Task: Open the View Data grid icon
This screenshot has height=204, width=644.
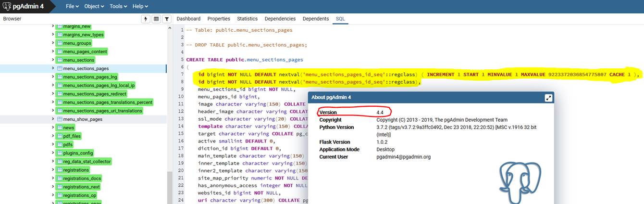Action: tap(156, 19)
